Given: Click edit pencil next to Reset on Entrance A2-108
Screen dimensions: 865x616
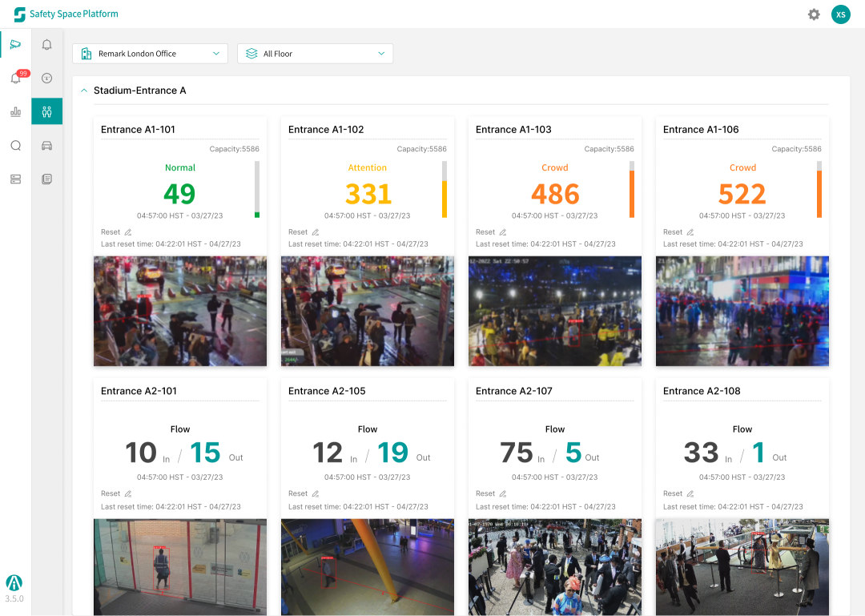Looking at the screenshot, I should pos(690,494).
